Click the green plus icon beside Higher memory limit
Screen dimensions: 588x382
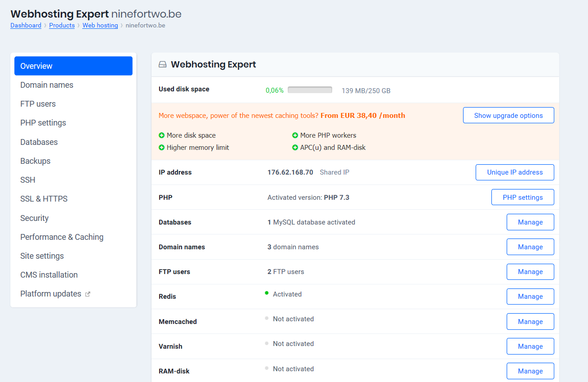tap(161, 147)
